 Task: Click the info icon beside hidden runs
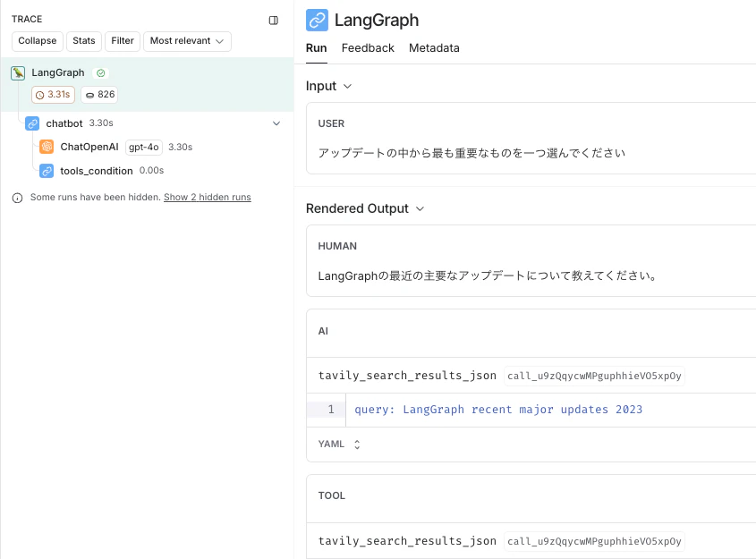pos(17,198)
